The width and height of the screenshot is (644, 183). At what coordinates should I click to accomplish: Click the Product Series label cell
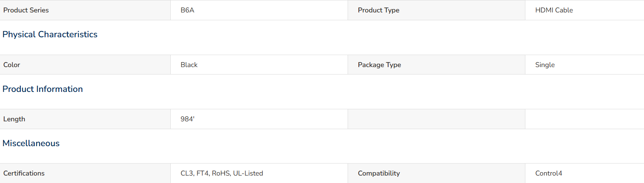coord(85,10)
